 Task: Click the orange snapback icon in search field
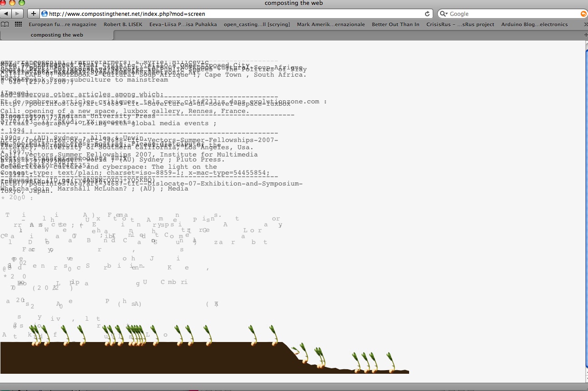coord(583,14)
